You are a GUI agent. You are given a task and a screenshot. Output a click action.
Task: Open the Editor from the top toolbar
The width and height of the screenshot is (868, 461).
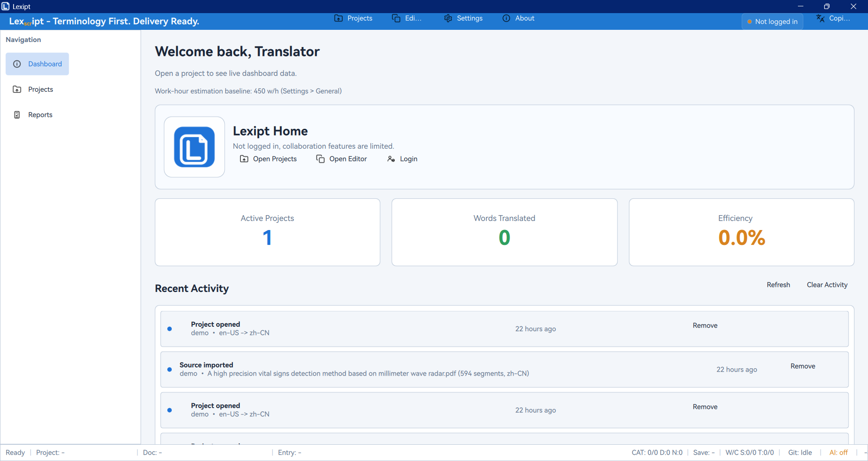click(x=406, y=18)
